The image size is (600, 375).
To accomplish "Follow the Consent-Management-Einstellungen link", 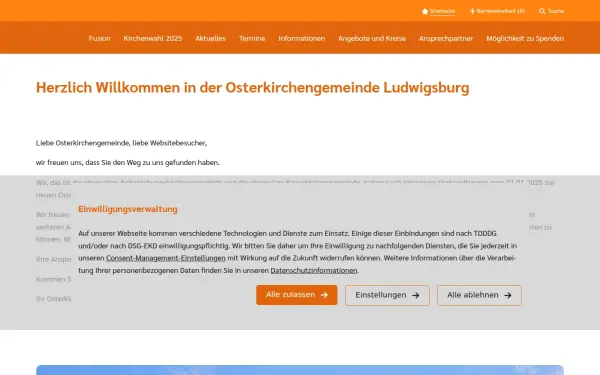I will [x=166, y=258].
